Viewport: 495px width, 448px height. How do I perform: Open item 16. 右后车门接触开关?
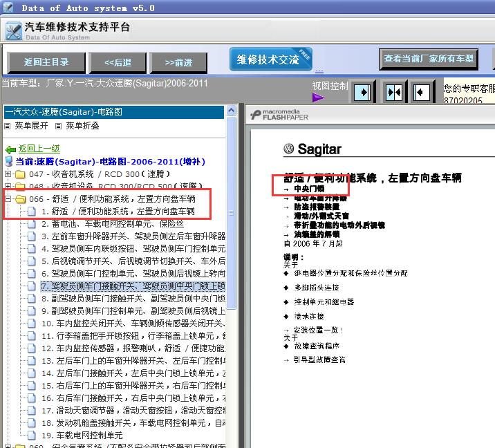pos(133,398)
